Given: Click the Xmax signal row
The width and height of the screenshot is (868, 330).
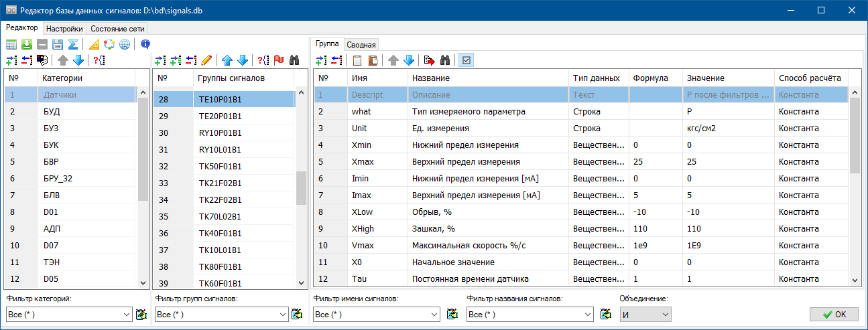Looking at the screenshot, I should tap(361, 161).
